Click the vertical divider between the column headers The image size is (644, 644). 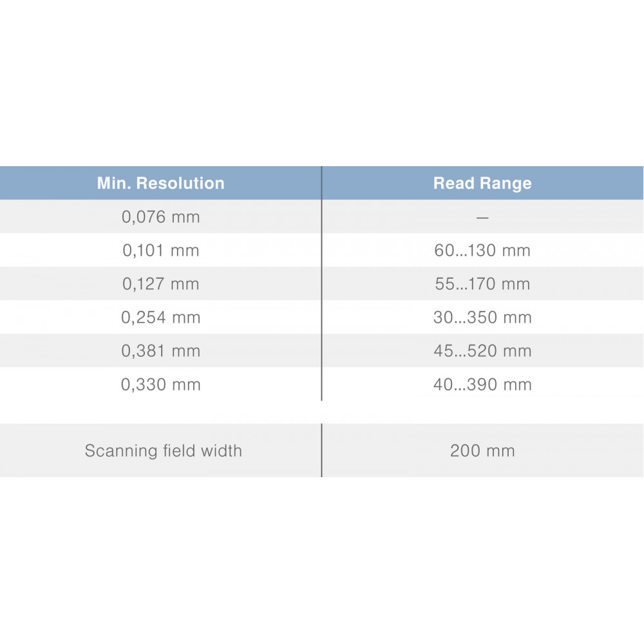(x=321, y=184)
